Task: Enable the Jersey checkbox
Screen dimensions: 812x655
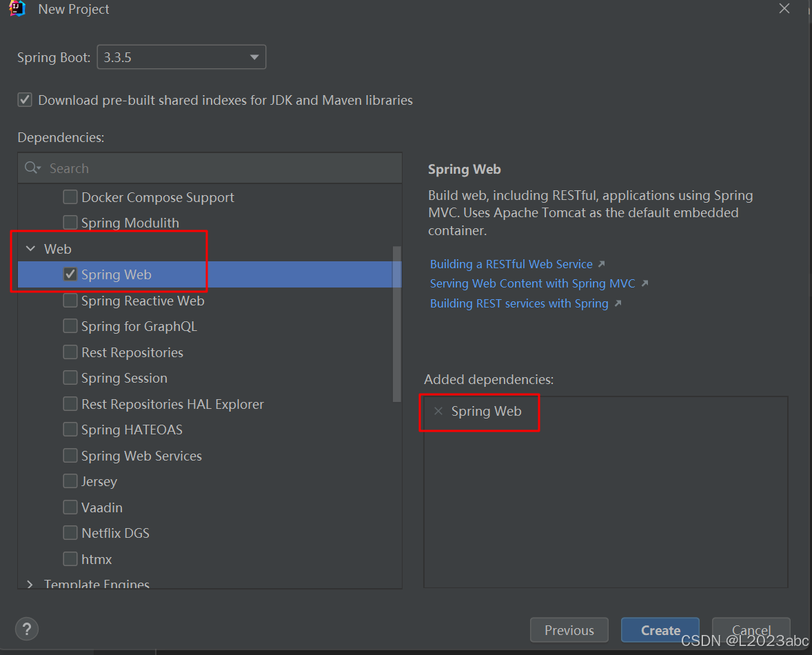Action: click(70, 481)
